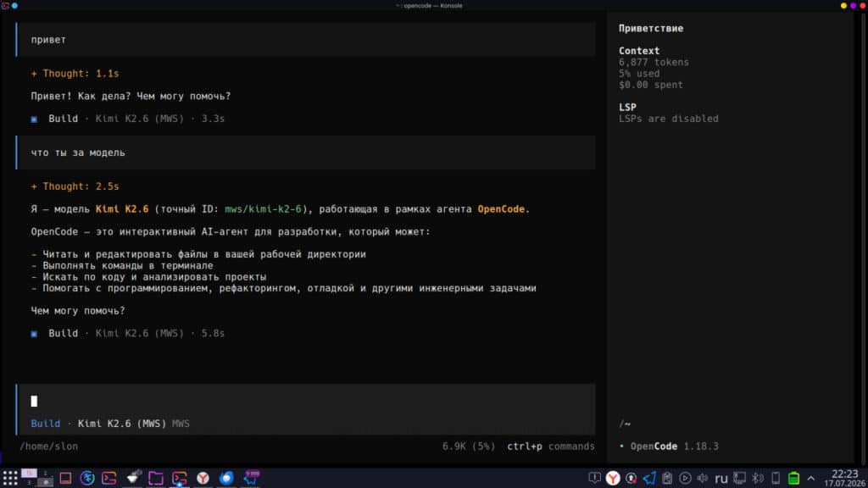Expand the Thought: 2.5s block

(75, 186)
